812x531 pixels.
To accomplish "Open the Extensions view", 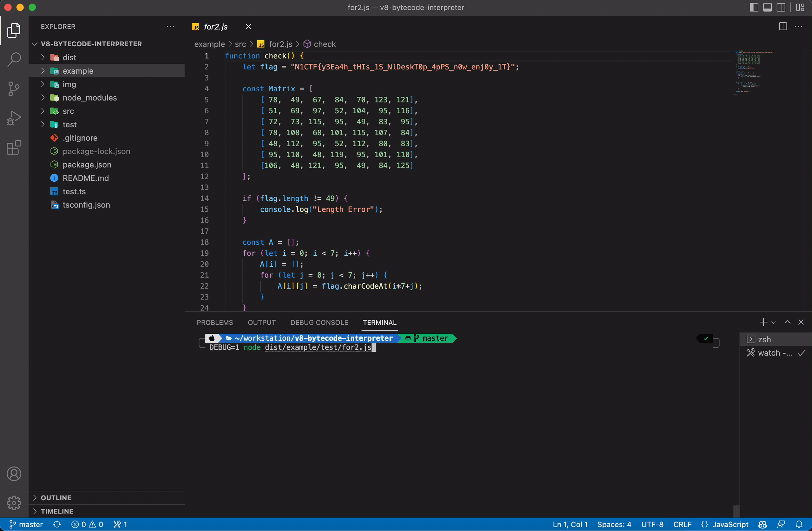I will [x=14, y=148].
